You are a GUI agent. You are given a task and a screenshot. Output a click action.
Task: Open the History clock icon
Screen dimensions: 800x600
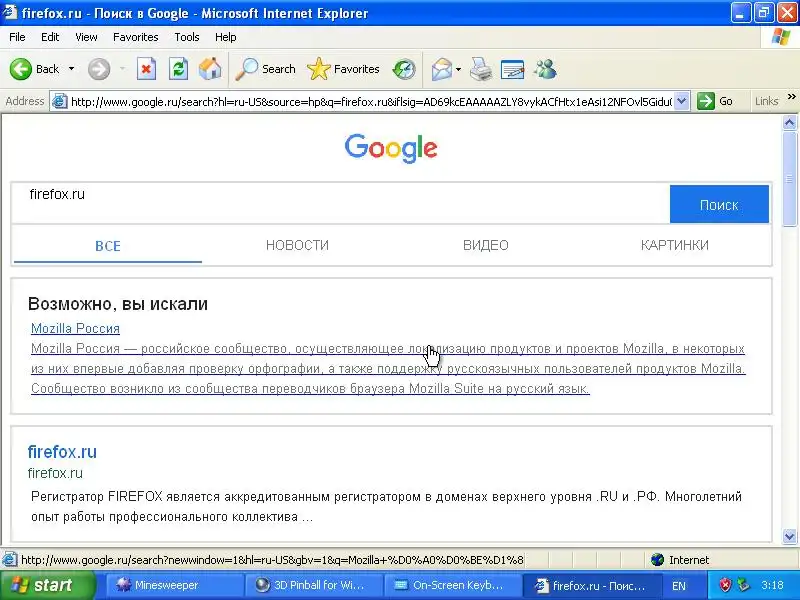[x=404, y=69]
